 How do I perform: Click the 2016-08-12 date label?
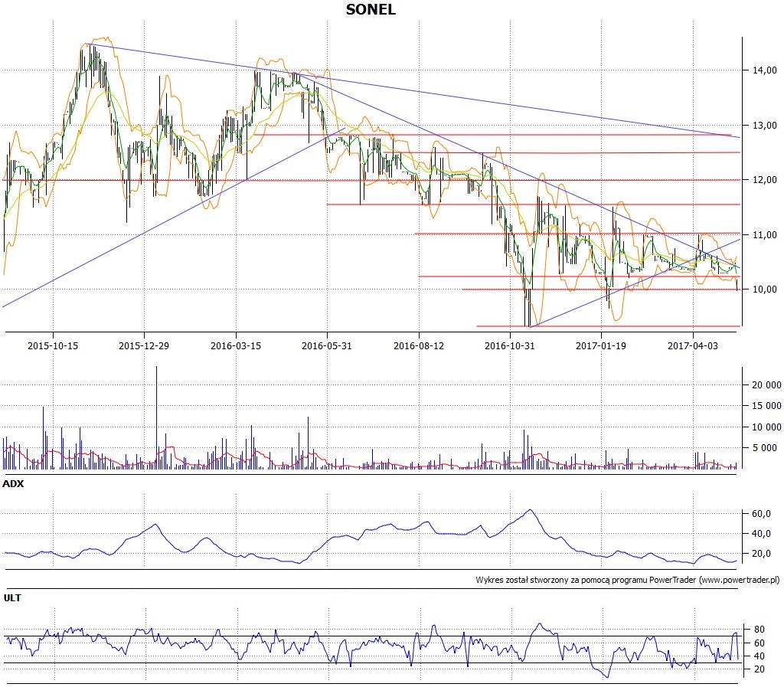click(419, 345)
